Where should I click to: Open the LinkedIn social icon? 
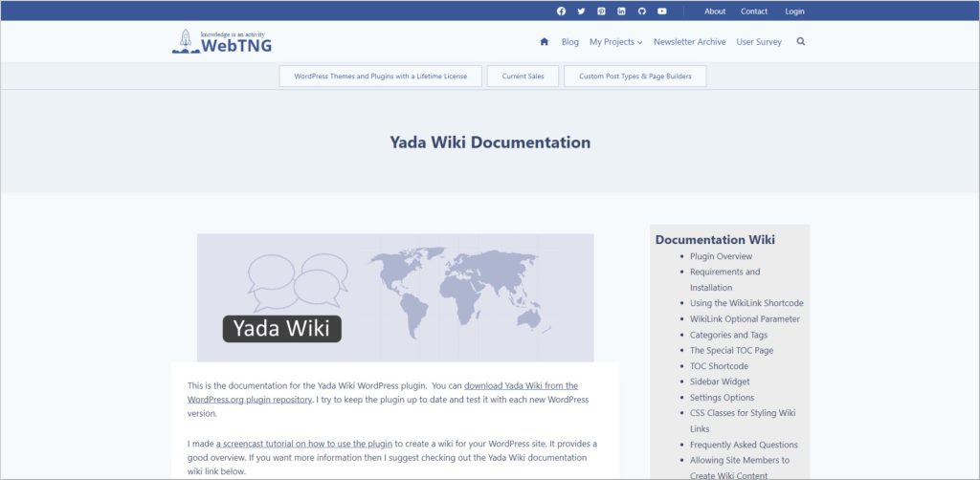point(621,11)
